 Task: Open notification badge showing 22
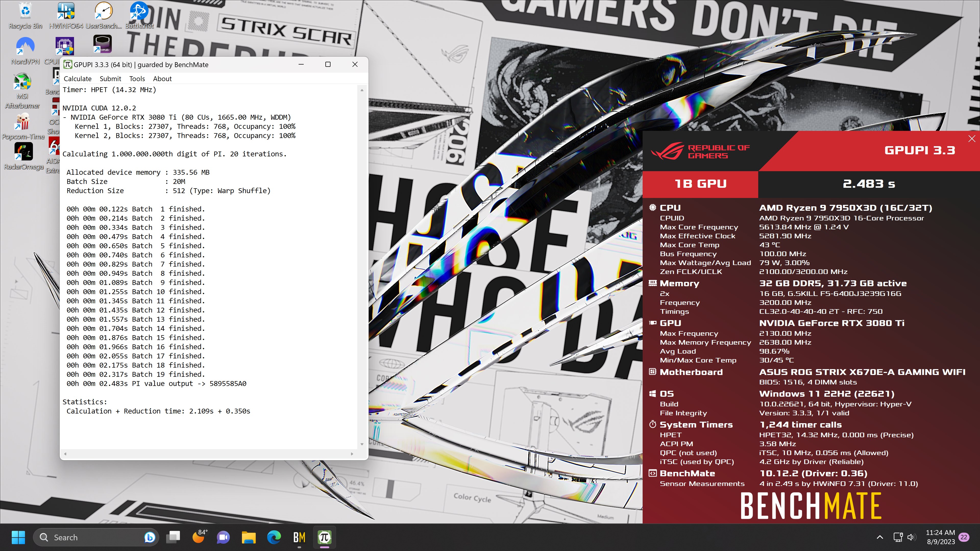pos(964,537)
